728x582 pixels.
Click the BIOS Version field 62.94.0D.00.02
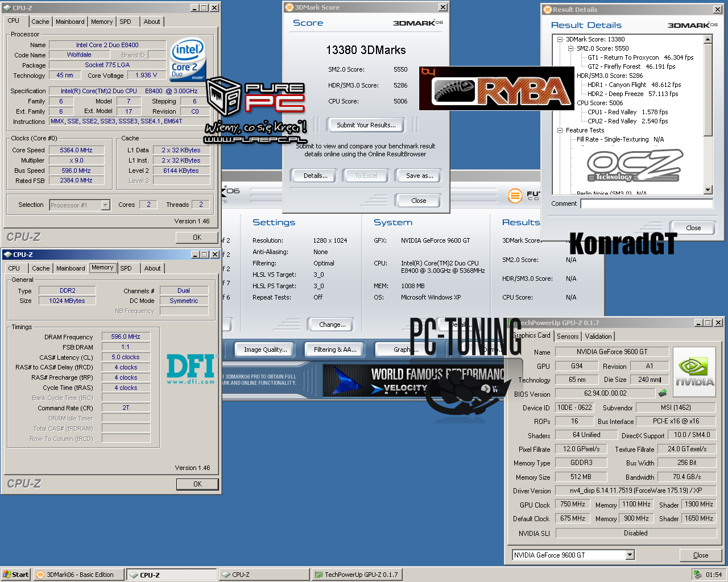(x=605, y=393)
